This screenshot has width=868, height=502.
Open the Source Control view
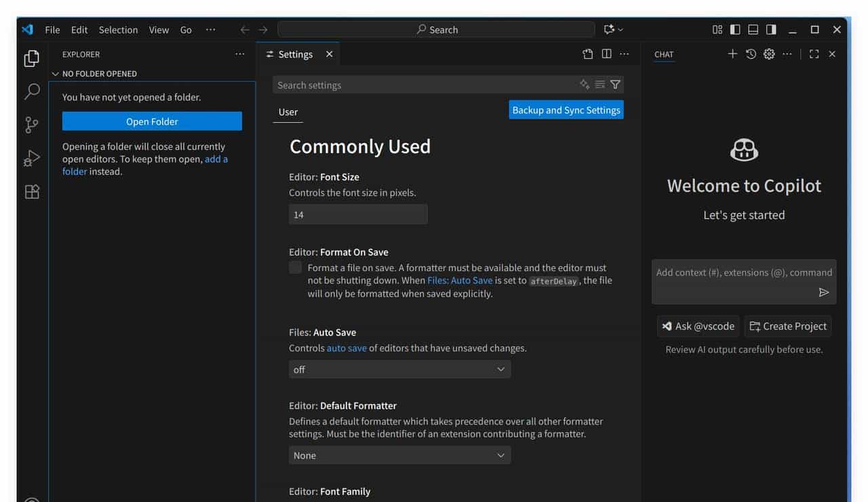point(32,125)
